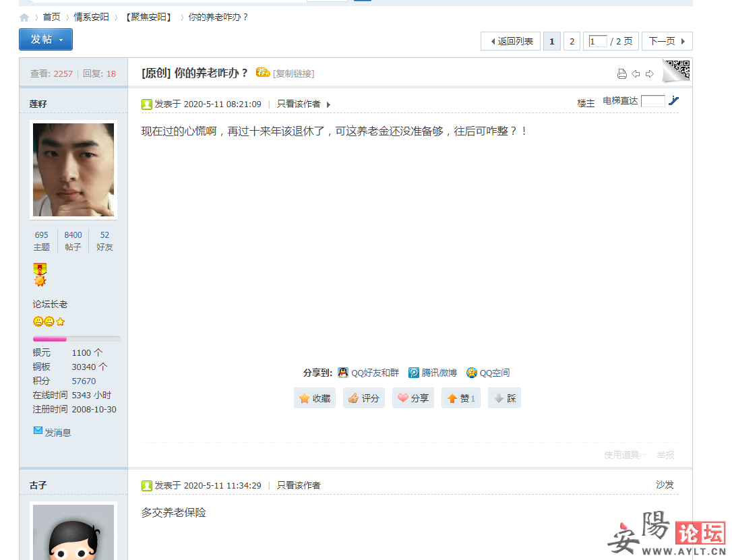Click 论坛长老 user group link
This screenshot has width=732, height=560.
(50, 305)
